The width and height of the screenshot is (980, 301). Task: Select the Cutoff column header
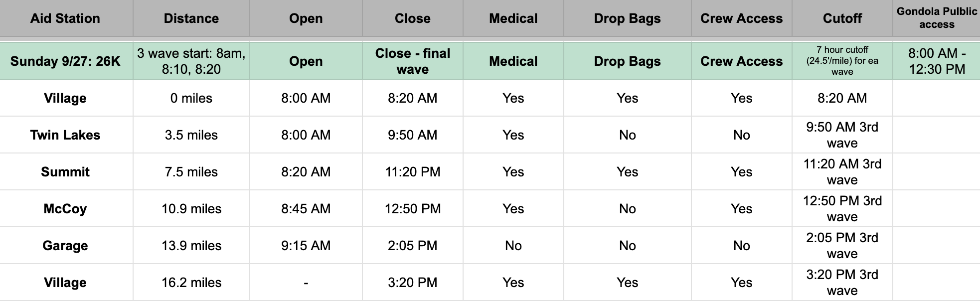click(842, 18)
